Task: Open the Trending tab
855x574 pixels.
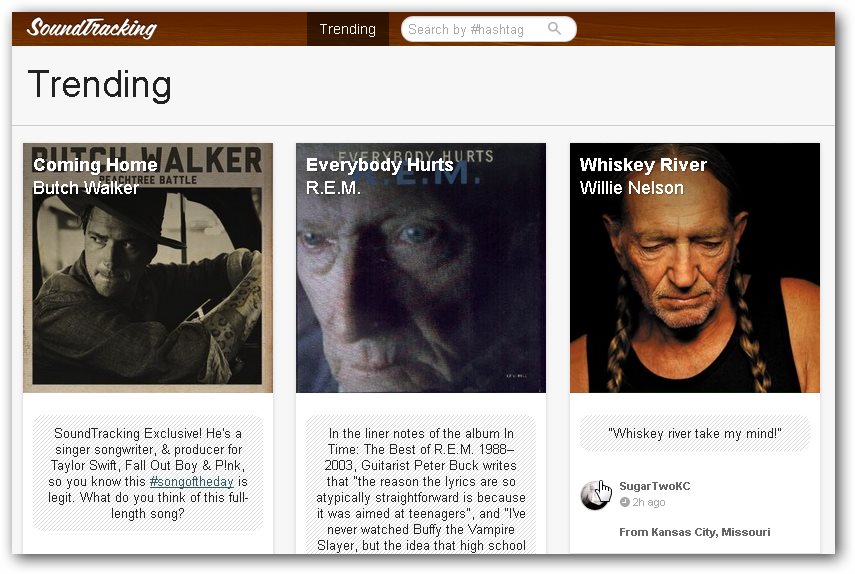Action: [x=347, y=29]
